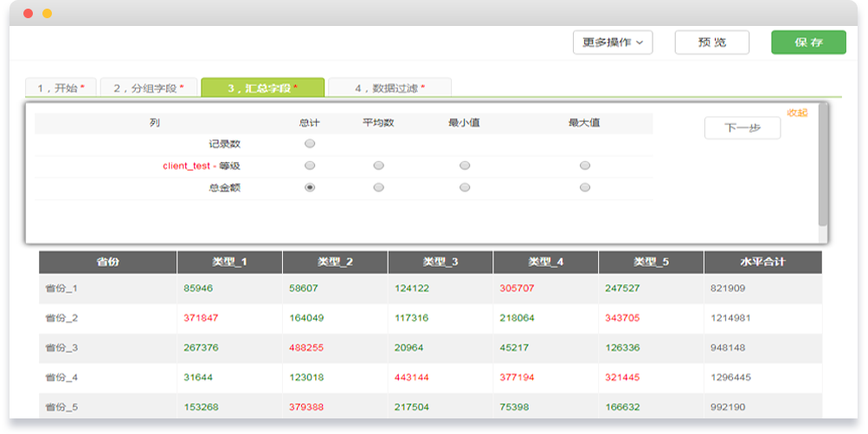Click the 下一步 next step button

pyautogui.click(x=742, y=127)
